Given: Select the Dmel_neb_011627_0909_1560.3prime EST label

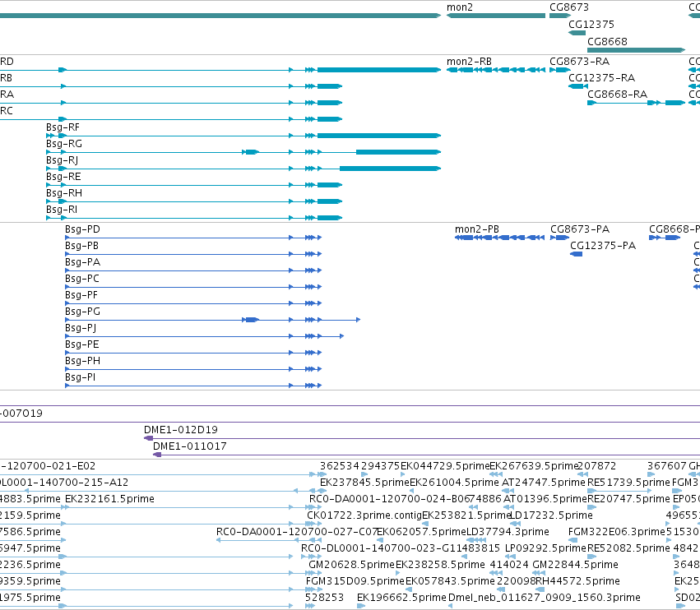Looking at the screenshot, I should [x=545, y=598].
